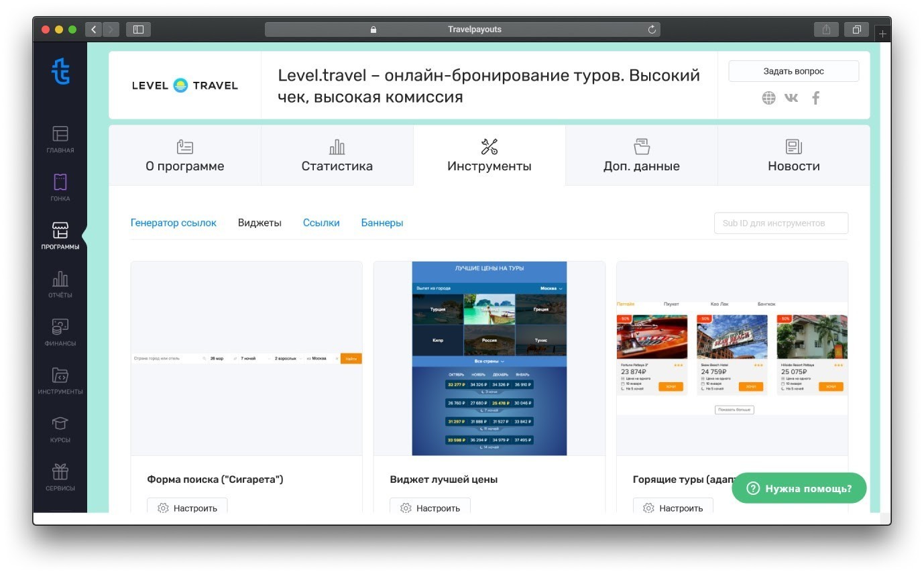
Task: Go forward with Safari forward arrow
Action: coord(111,30)
